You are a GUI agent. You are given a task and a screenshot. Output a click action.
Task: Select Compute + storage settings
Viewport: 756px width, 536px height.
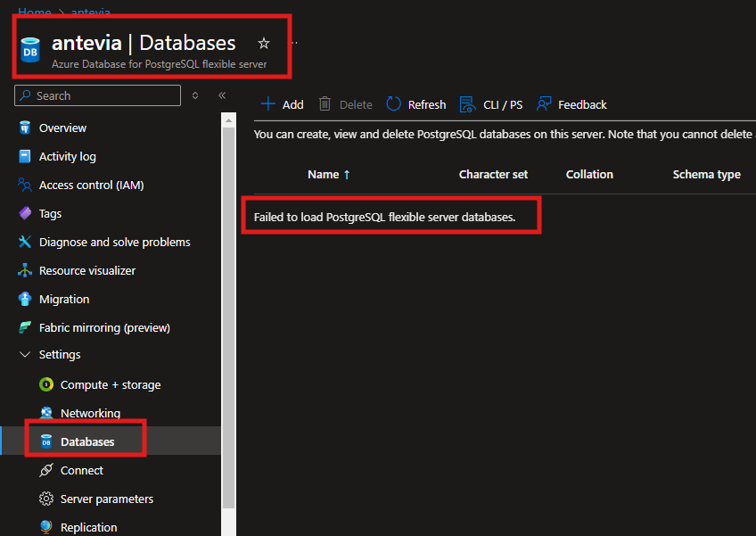coord(111,384)
